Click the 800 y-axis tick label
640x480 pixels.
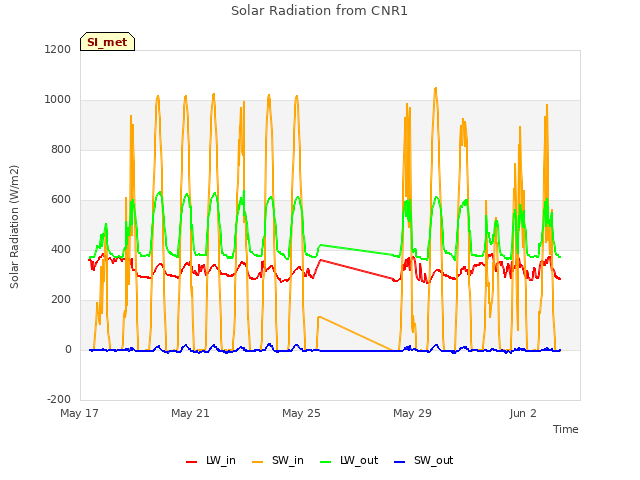(61, 149)
